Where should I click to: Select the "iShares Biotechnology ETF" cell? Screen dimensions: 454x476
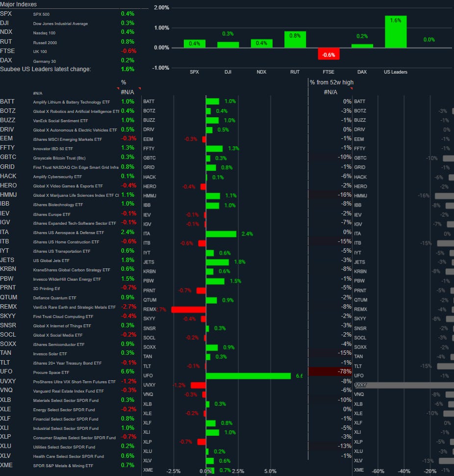click(x=58, y=205)
